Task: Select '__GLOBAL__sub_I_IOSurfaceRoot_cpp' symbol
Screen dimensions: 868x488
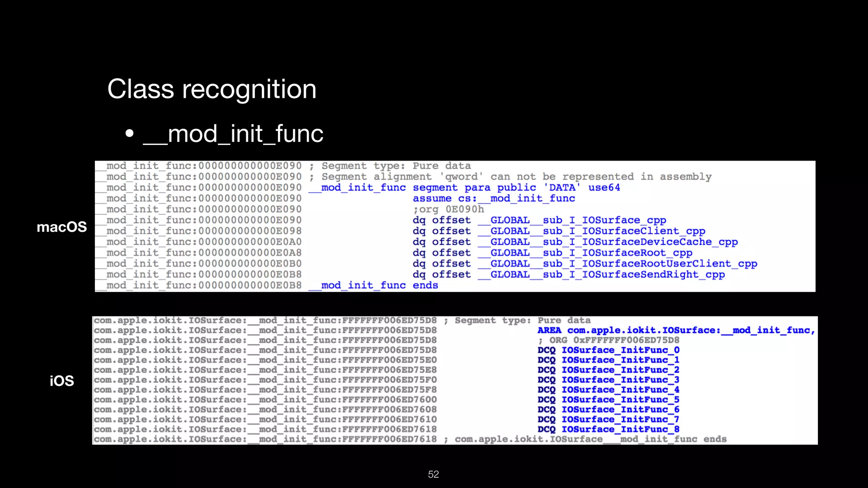Action: pyautogui.click(x=585, y=253)
